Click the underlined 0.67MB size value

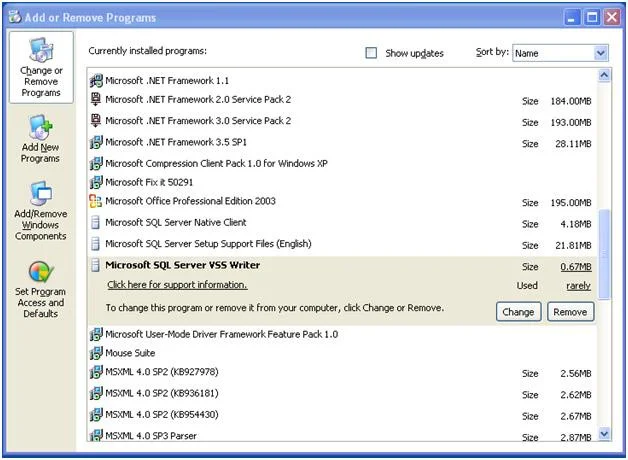pos(576,267)
